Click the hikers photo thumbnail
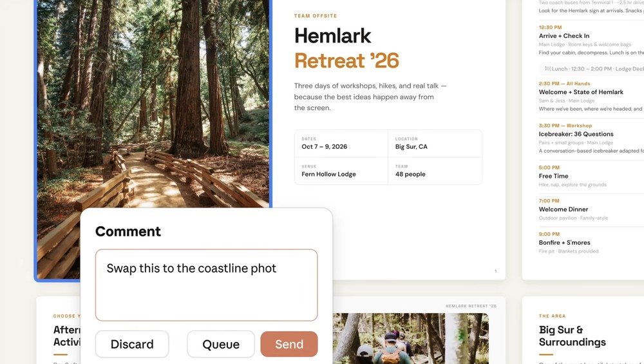 (x=410, y=338)
